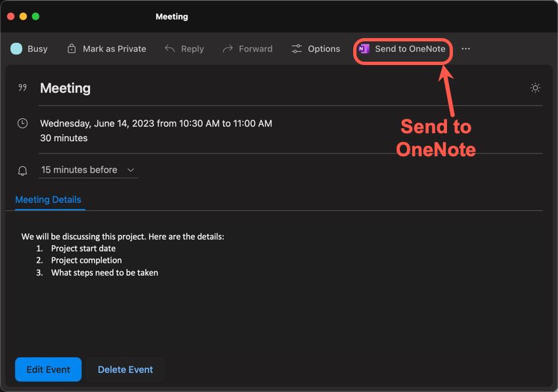
Task: Open the 15 minutes before reminder dropdown
Action: tap(87, 169)
